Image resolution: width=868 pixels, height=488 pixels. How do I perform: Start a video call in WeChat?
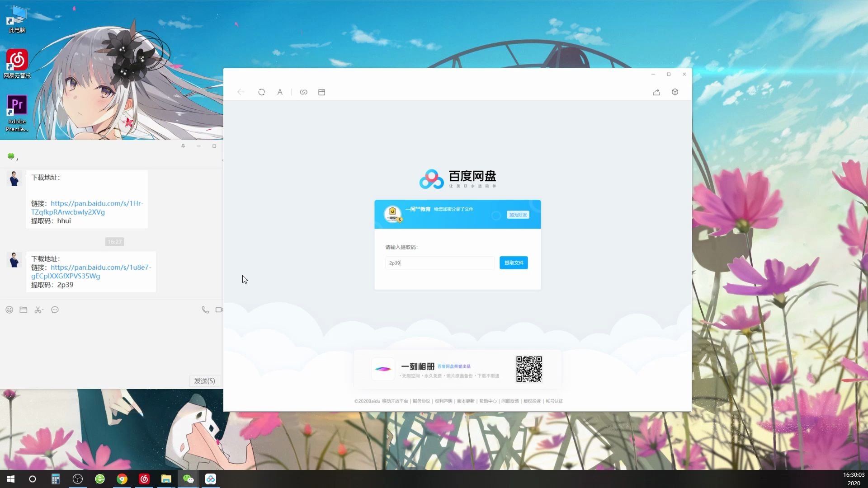219,310
